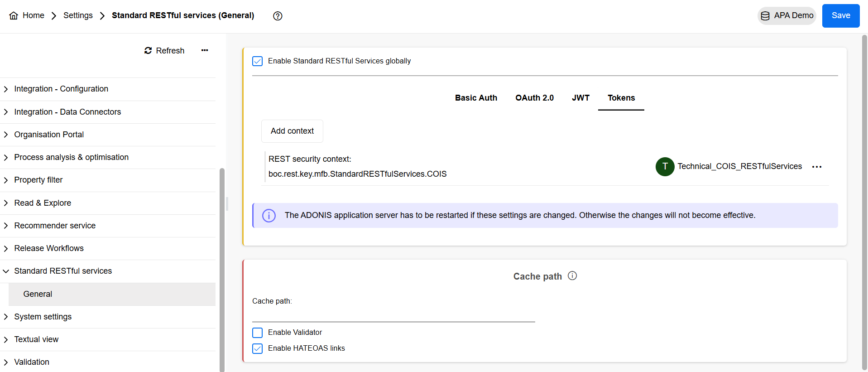Disable Standard RESTful Services globally checkbox

pos(258,61)
